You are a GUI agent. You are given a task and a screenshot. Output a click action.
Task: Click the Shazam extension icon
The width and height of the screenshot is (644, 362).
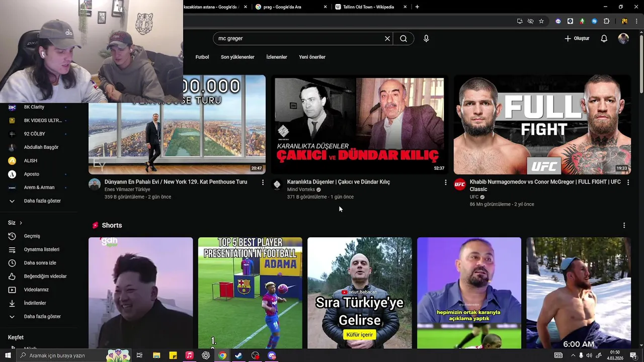pos(594,21)
